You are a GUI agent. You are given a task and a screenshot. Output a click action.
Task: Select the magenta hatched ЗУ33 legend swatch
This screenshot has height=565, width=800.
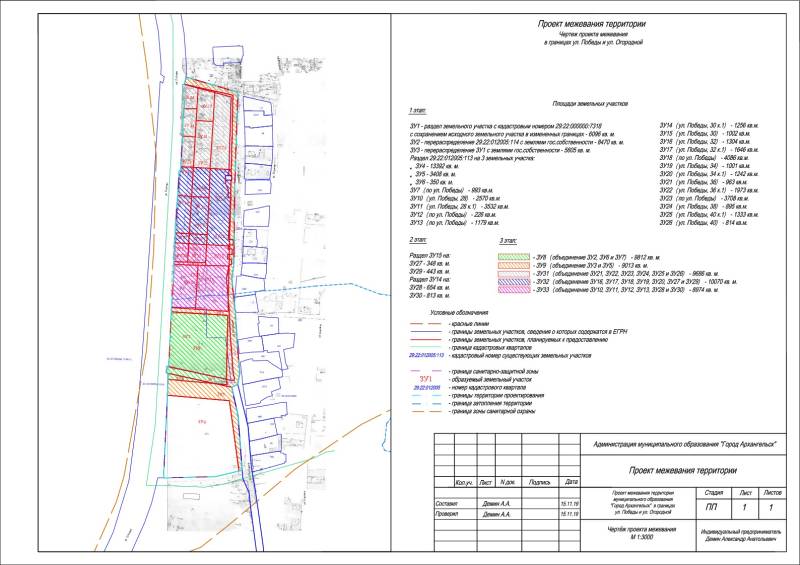point(518,290)
